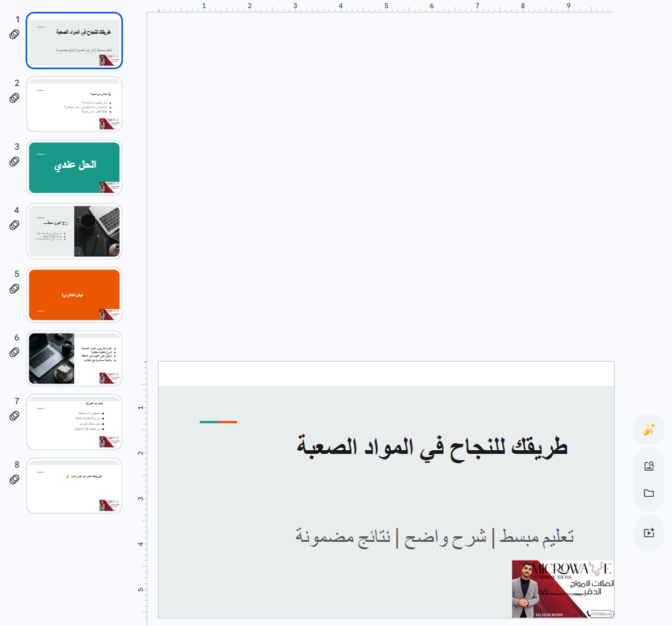Open the folder icon in side panel
This screenshot has height=626, width=672.
coord(649,493)
